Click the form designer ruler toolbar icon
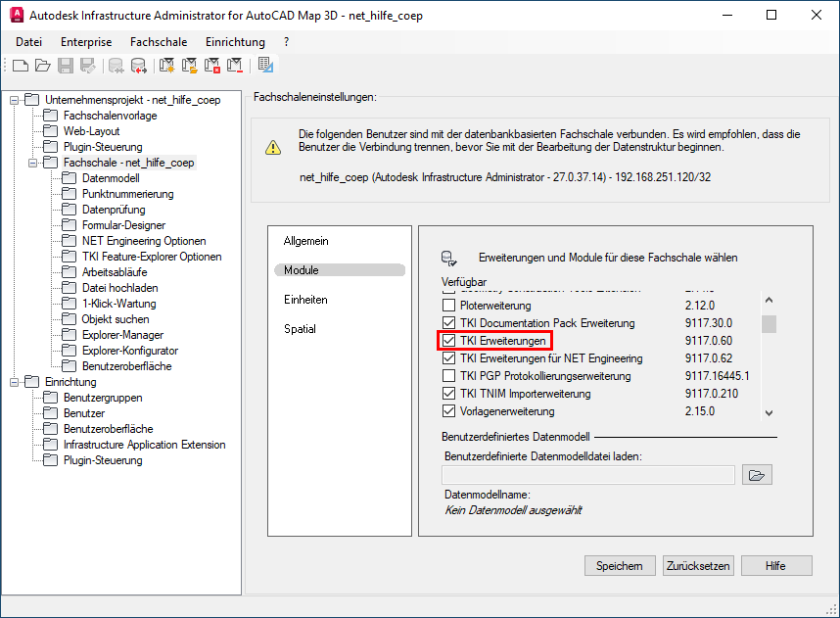The width and height of the screenshot is (840, 618). 265,65
